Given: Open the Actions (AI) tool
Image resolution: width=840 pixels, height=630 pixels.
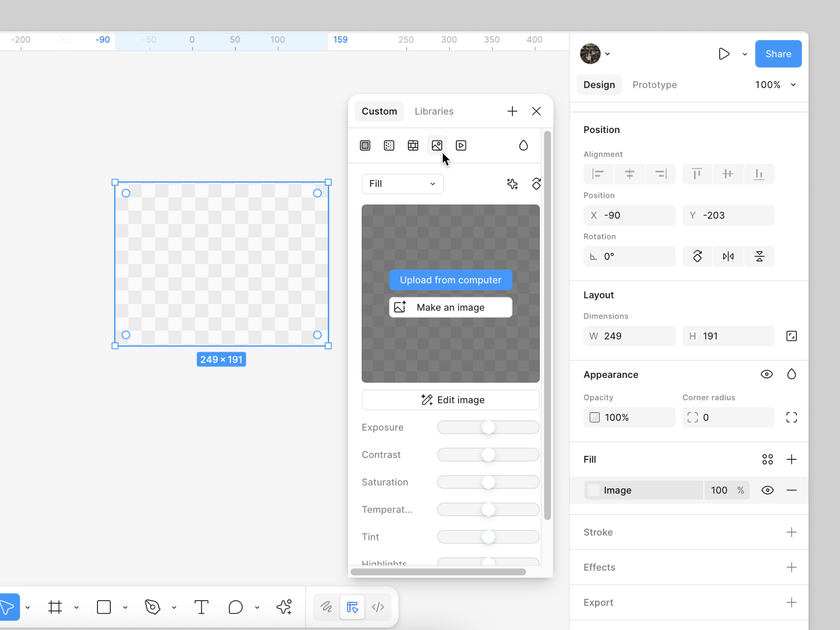Looking at the screenshot, I should pyautogui.click(x=284, y=607).
